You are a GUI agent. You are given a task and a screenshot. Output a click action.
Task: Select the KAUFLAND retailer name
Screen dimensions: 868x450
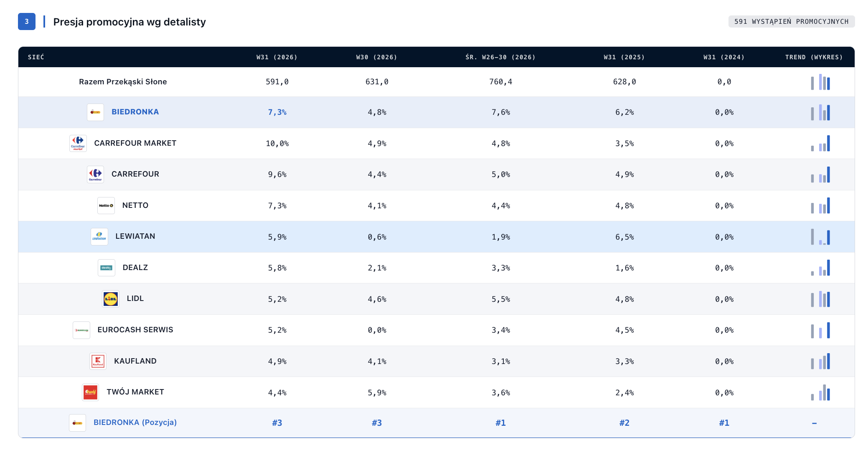[x=135, y=361]
